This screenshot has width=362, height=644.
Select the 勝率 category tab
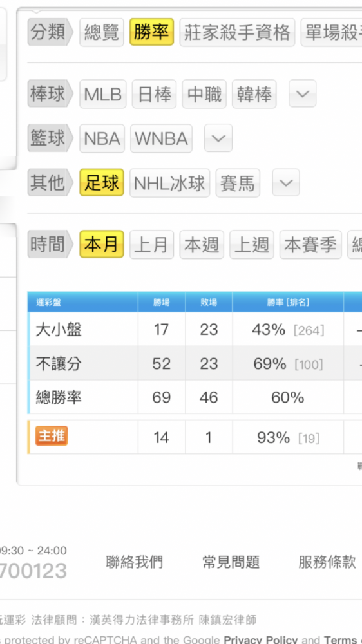click(151, 32)
